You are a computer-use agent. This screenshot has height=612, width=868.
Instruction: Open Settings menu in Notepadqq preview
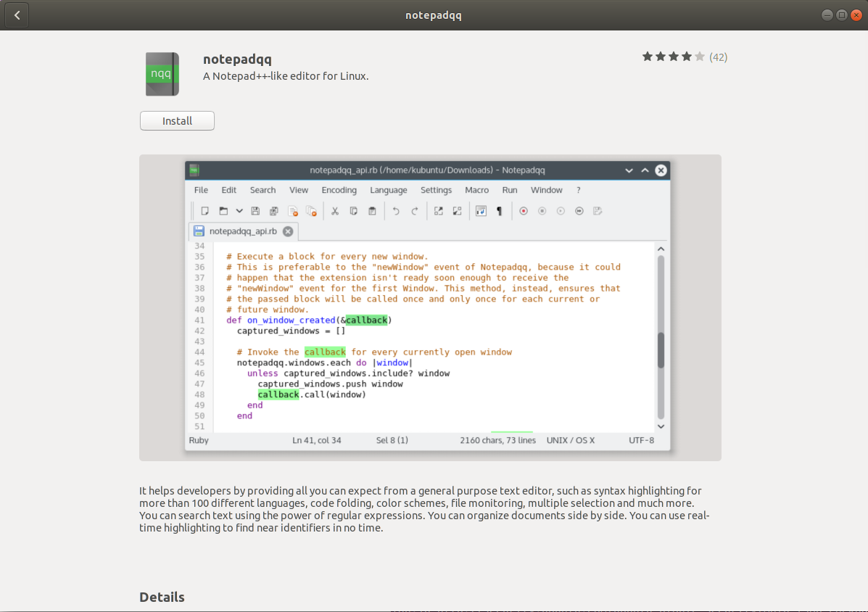tap(436, 190)
